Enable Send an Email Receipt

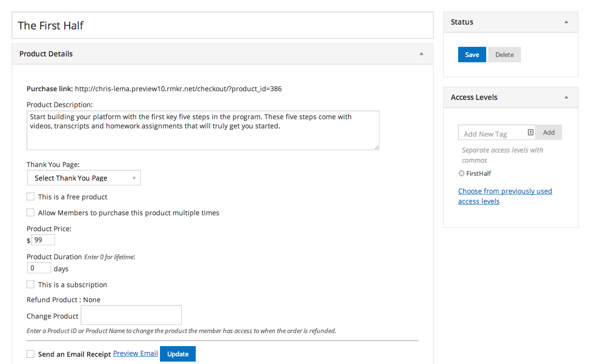click(30, 354)
